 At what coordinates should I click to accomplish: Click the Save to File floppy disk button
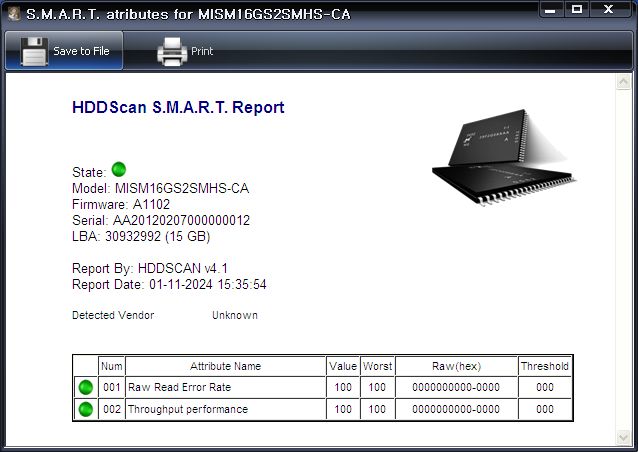65,51
